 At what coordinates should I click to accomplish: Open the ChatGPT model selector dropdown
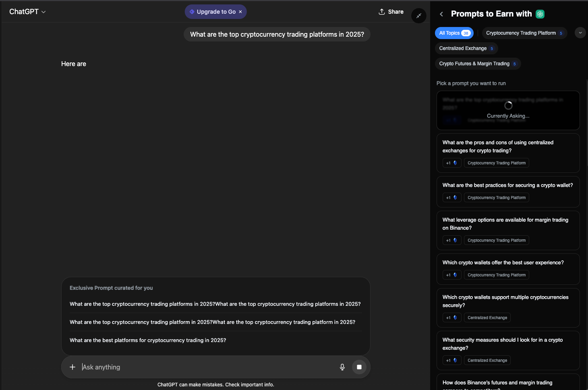pyautogui.click(x=27, y=12)
